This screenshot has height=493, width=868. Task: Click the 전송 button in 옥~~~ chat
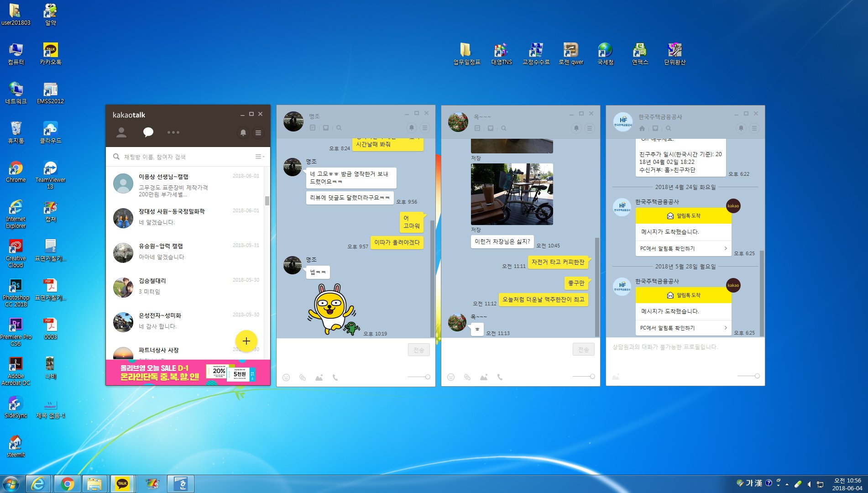click(x=584, y=350)
